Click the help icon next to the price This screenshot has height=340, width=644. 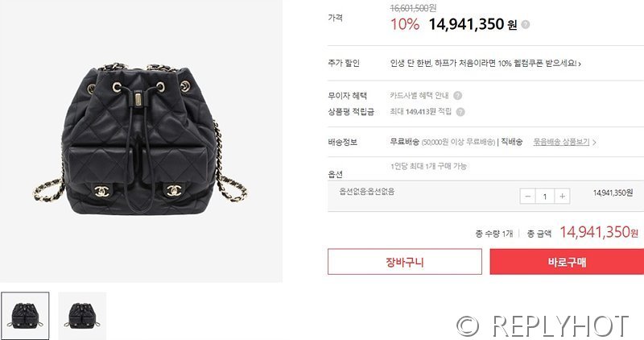click(x=526, y=25)
